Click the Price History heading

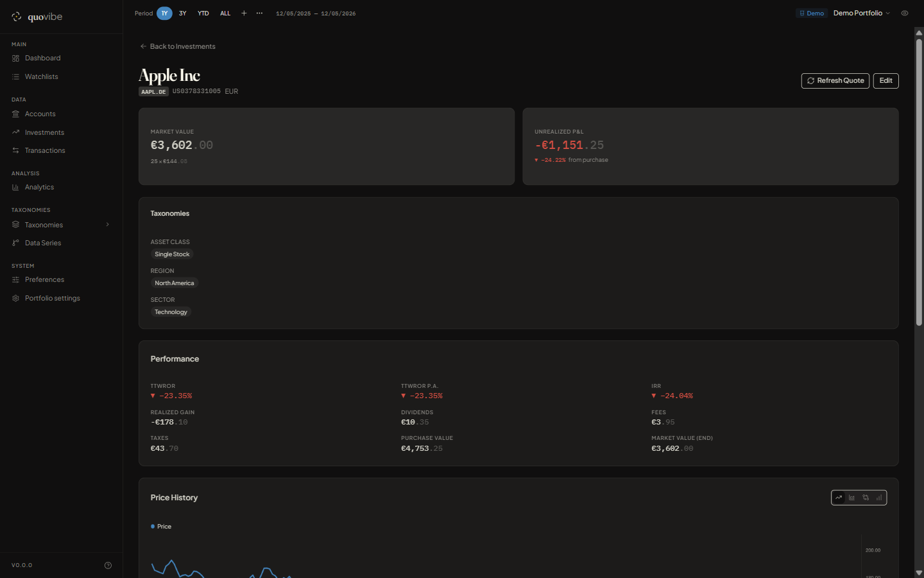pyautogui.click(x=174, y=498)
